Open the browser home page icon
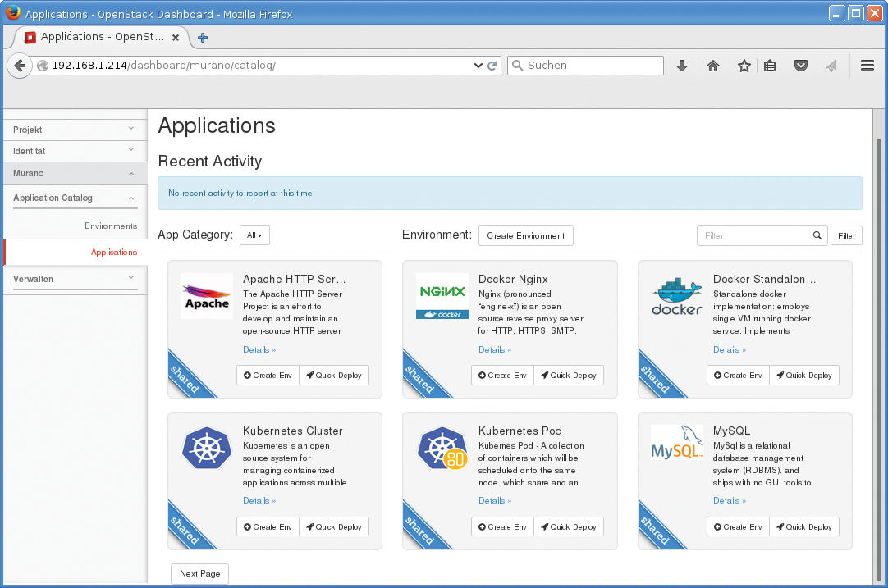 point(712,66)
